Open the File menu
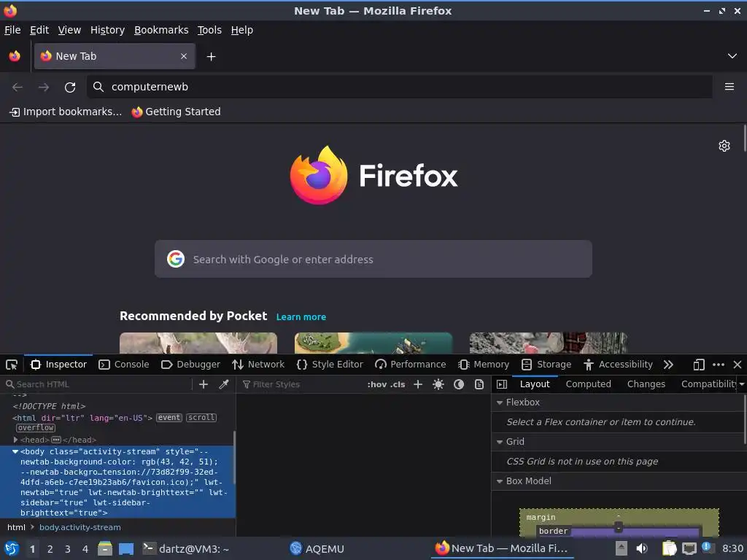 click(x=12, y=30)
